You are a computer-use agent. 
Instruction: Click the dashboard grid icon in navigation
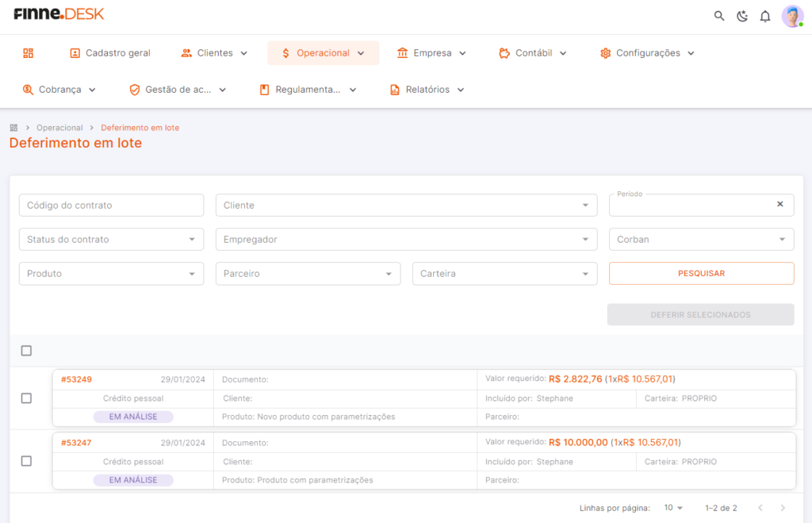(29, 53)
